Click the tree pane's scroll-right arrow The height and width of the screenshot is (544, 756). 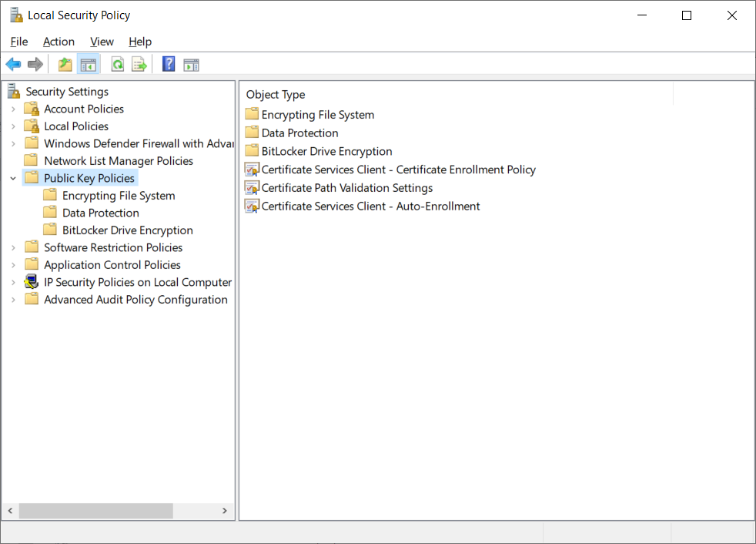click(x=225, y=511)
